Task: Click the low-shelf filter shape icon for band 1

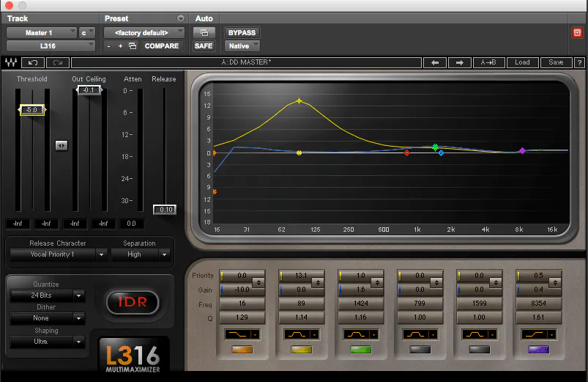Action: [x=238, y=334]
